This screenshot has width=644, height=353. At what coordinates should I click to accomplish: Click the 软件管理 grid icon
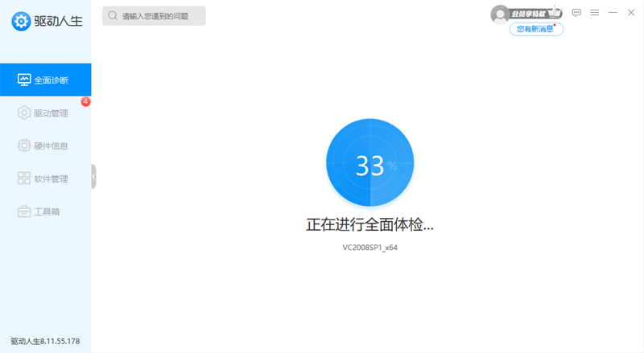[x=24, y=179]
